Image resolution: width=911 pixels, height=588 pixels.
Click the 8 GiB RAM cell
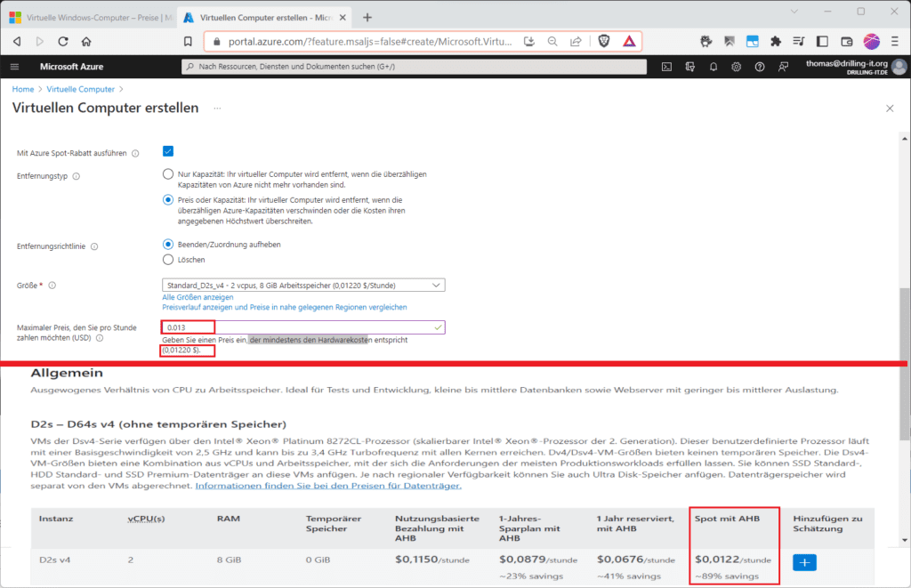point(229,560)
